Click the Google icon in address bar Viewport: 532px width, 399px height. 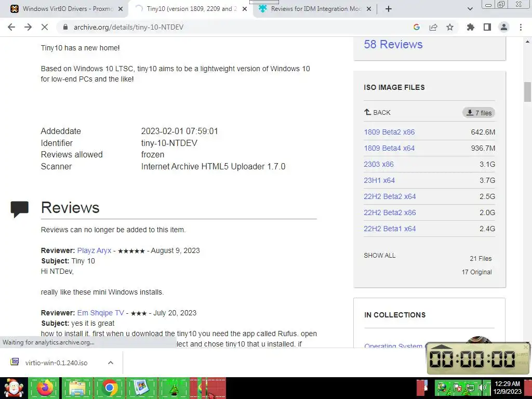pyautogui.click(x=417, y=27)
